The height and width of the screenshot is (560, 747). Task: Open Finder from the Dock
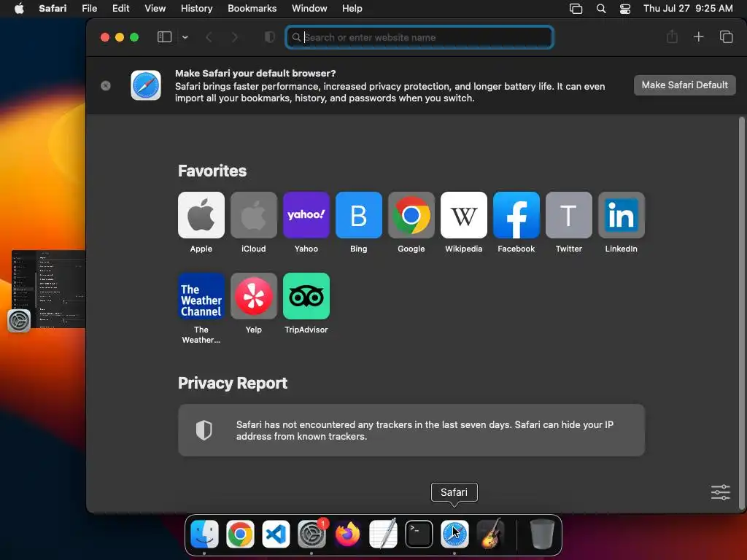204,534
